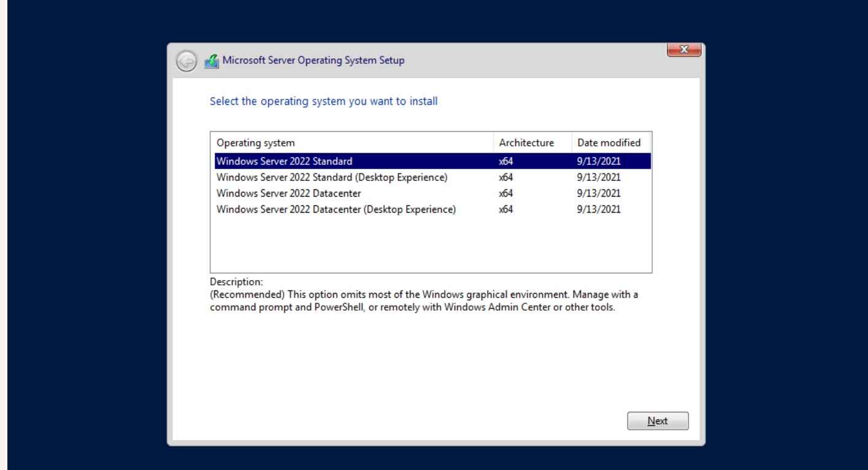Click the Date modified column header
The image size is (868, 470).
coord(609,143)
